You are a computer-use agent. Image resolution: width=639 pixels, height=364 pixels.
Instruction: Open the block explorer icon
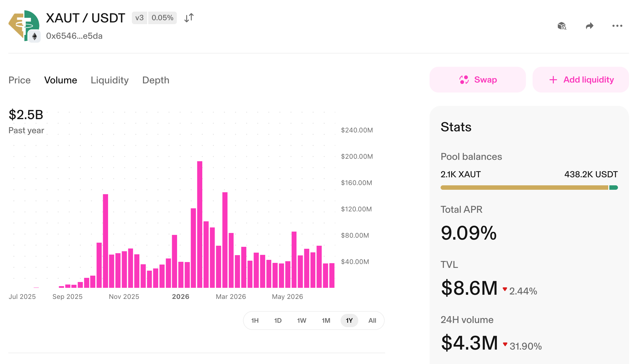pos(562,26)
